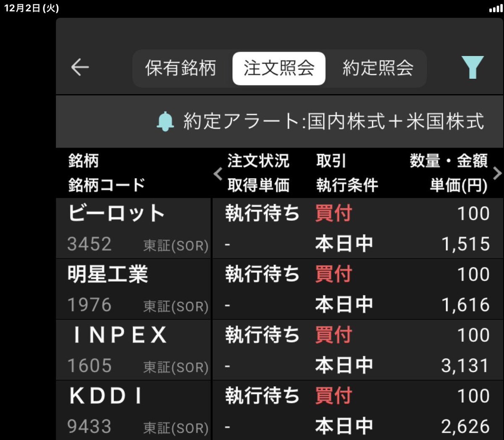The width and height of the screenshot is (504, 440).
Task: Tap 東証(SOR) under KDDI
Action: pos(176,429)
